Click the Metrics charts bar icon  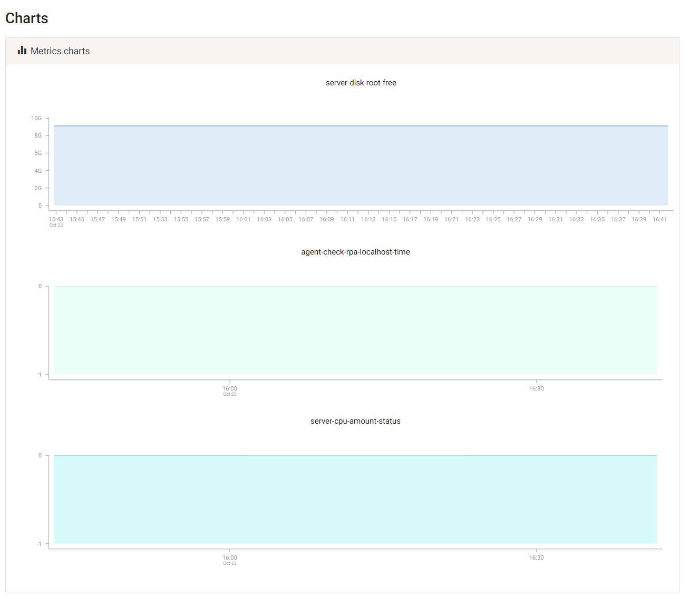pos(22,51)
